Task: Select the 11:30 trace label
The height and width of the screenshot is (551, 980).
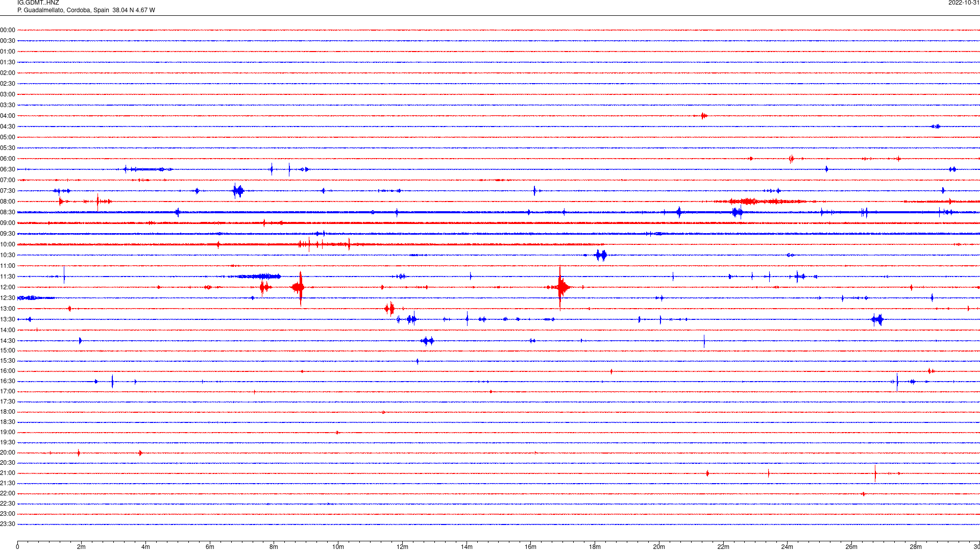Action: 8,277
